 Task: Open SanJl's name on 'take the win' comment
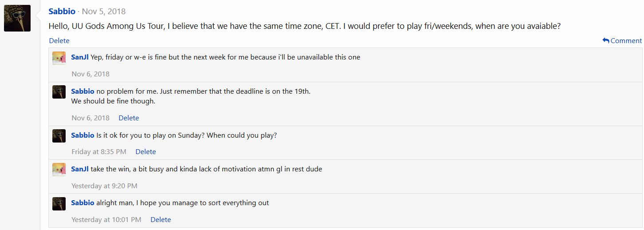click(x=80, y=169)
